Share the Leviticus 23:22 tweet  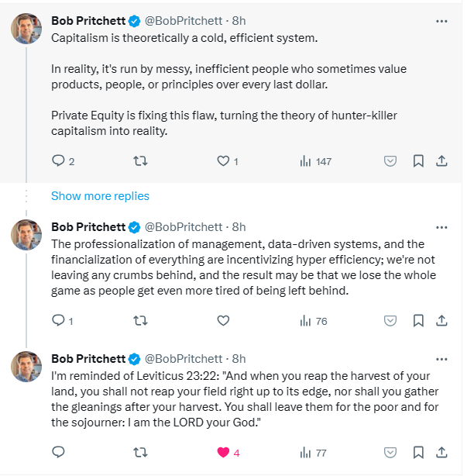441,452
